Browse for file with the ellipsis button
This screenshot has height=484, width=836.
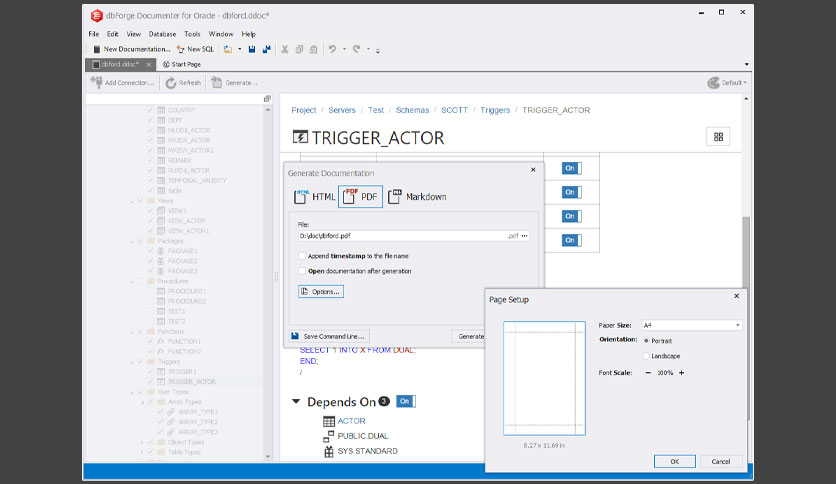coord(525,236)
